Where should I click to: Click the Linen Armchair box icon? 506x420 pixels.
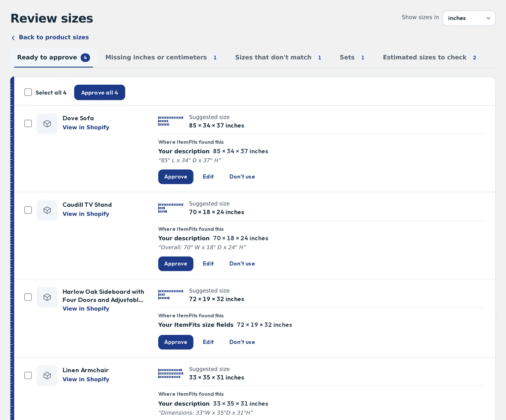point(47,375)
